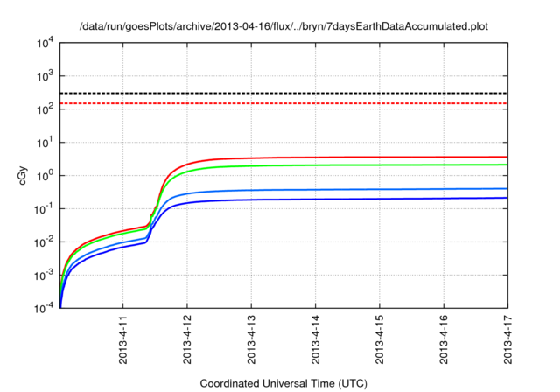Viewport: 560px width, 392px height.
Task: Click the 10^-3 y-axis tick label
Action: tap(45, 276)
